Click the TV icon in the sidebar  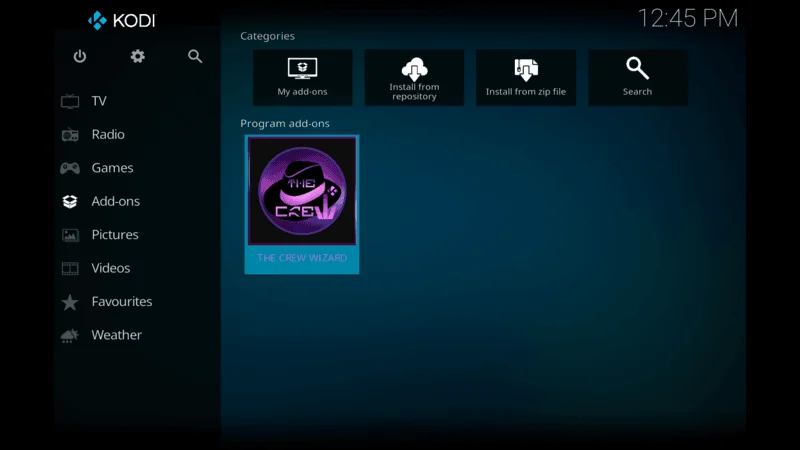(x=70, y=101)
